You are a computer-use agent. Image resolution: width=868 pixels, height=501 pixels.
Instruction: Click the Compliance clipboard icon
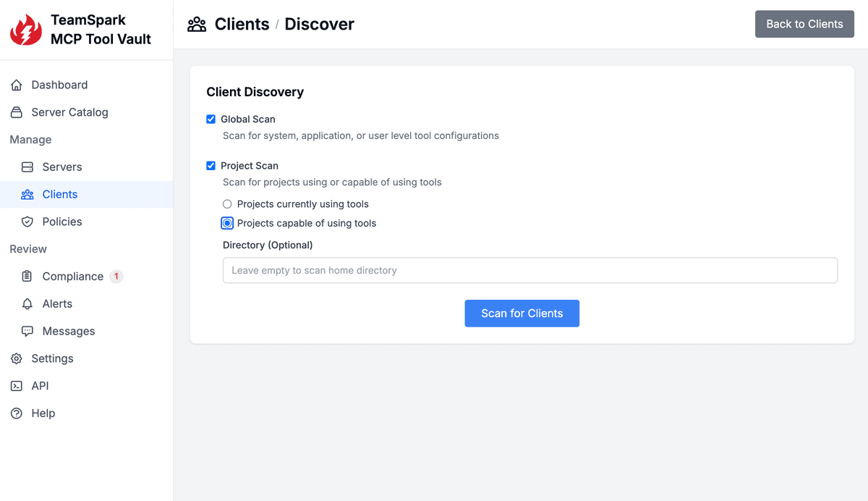tap(27, 277)
